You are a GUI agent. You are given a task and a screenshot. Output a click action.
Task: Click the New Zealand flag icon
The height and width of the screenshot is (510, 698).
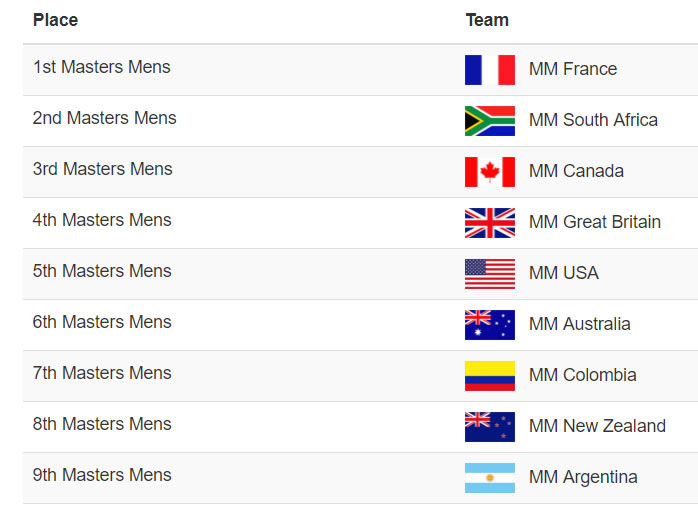click(x=490, y=427)
